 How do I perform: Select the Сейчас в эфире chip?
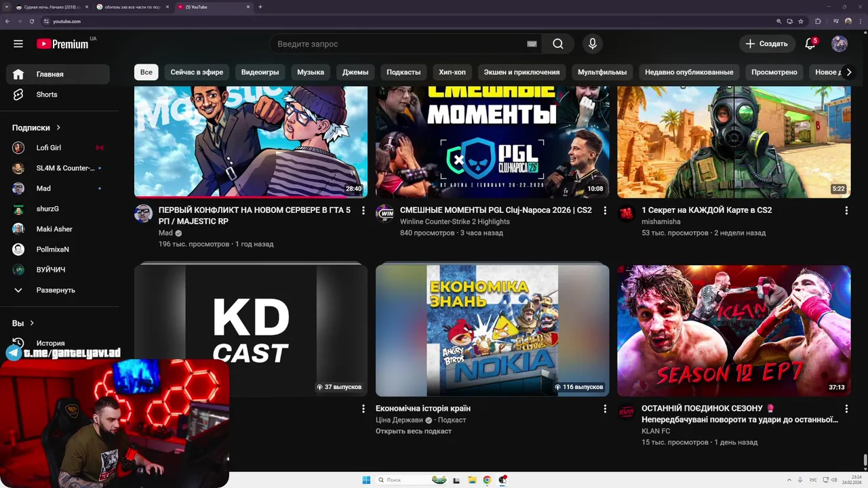tap(197, 72)
